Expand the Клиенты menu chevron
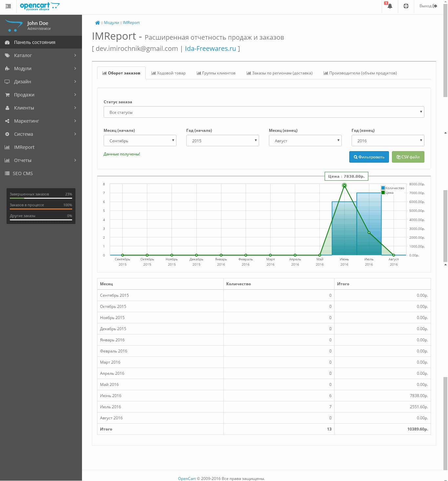Viewport: 448px width, 481px height. pyautogui.click(x=75, y=108)
